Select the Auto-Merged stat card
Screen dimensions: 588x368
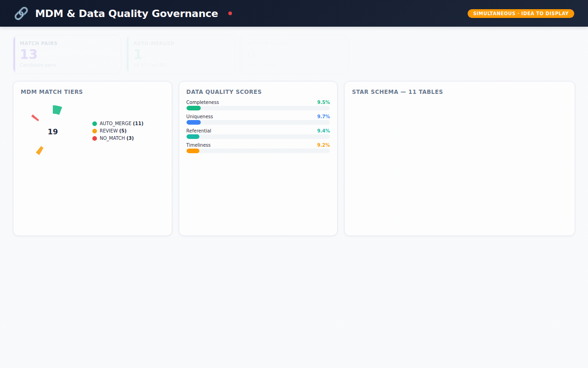180,54
